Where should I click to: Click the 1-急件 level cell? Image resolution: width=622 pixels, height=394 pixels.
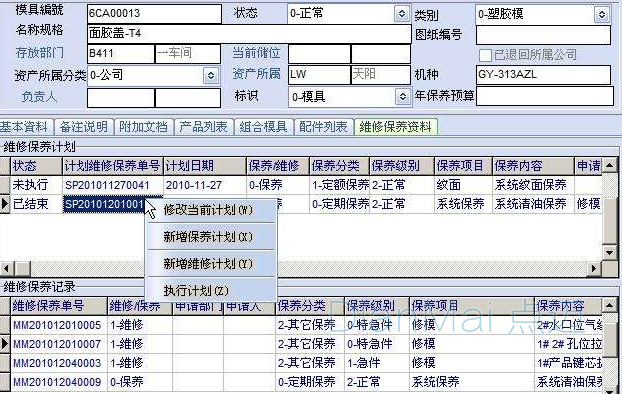point(376,363)
